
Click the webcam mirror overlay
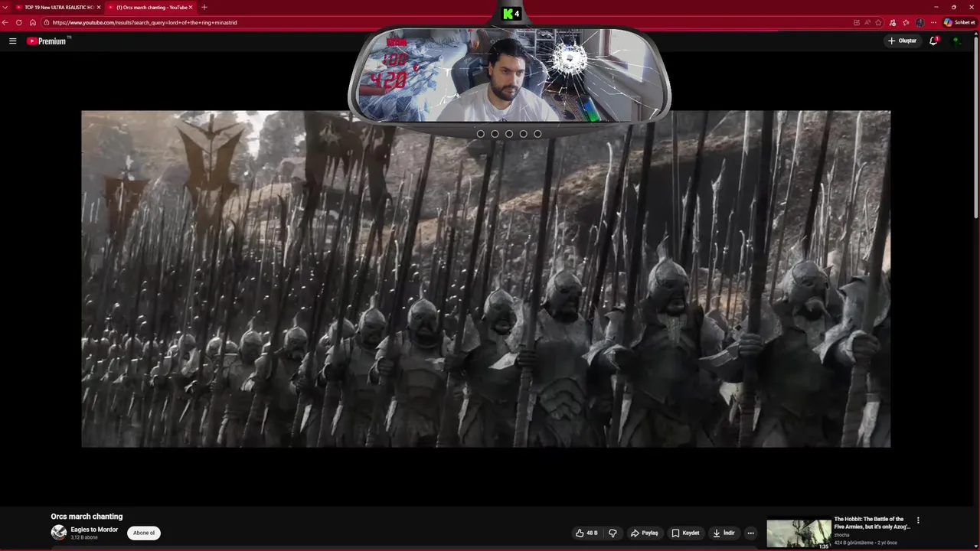click(509, 75)
